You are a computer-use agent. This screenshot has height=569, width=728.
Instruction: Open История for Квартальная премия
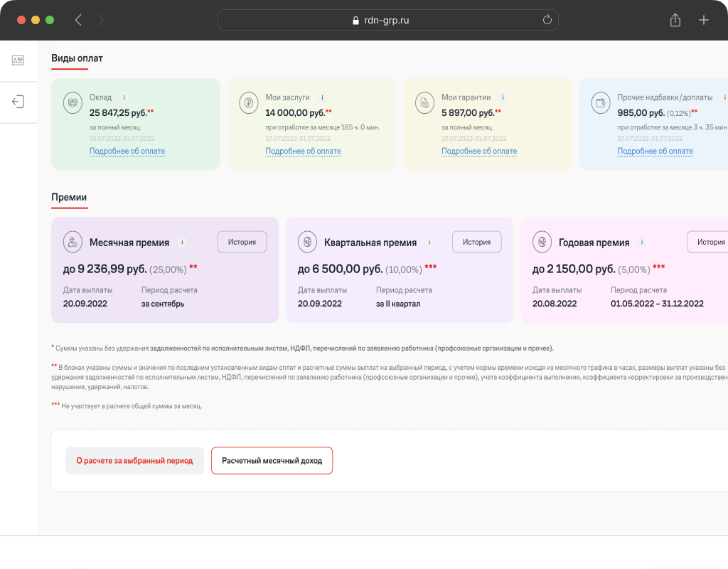[x=476, y=242]
